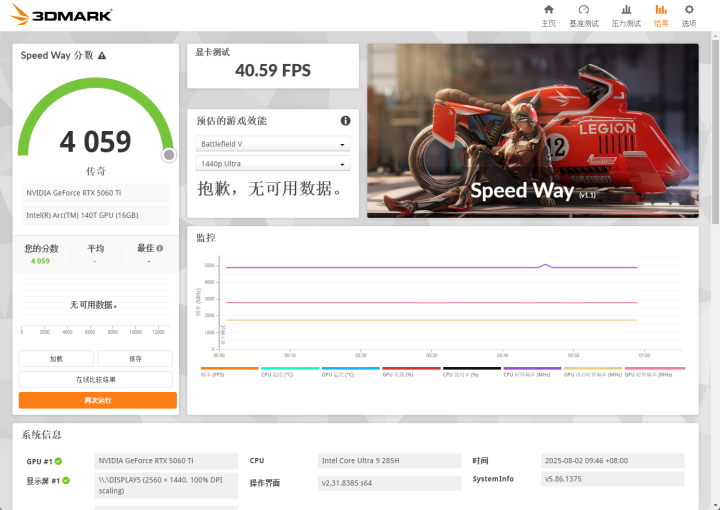Click the green checkmark beside GPU #1

coord(58,461)
